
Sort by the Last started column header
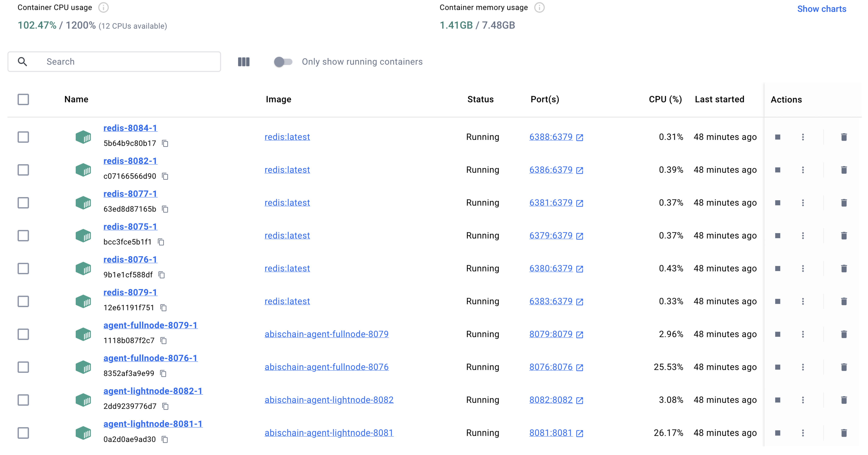[x=719, y=99]
